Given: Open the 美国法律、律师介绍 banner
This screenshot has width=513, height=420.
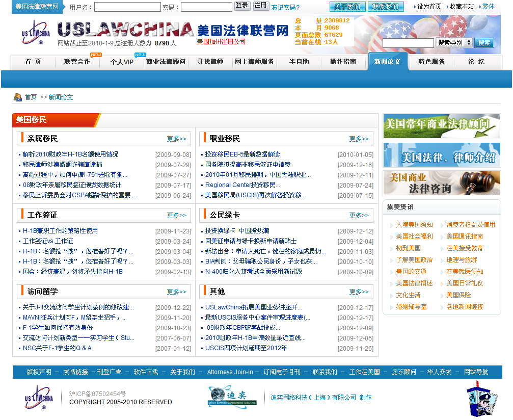Looking at the screenshot, I should (442, 155).
